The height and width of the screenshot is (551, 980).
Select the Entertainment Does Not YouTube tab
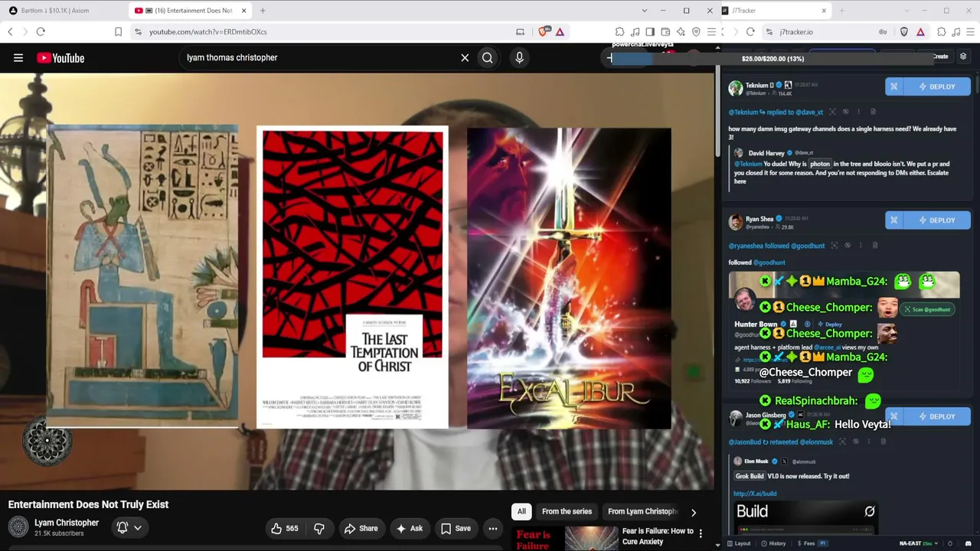[191, 11]
